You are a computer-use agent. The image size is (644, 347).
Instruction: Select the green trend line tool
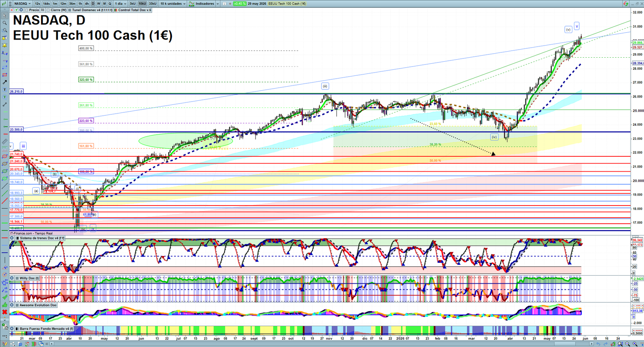(4, 193)
